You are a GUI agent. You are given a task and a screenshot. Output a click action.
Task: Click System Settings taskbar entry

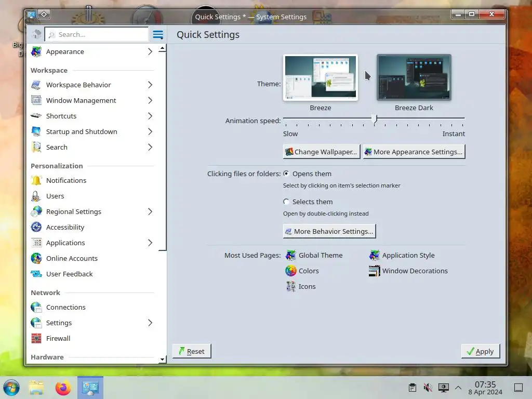(x=90, y=388)
